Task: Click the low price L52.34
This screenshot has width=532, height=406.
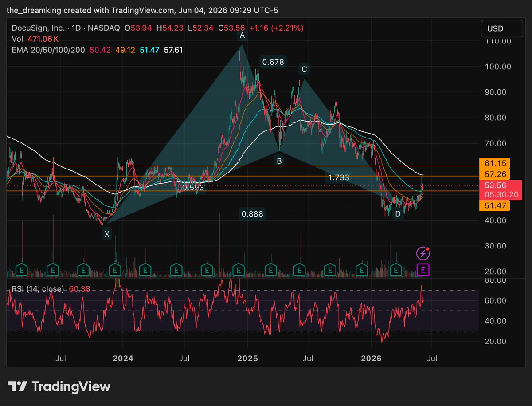Action: tap(201, 28)
